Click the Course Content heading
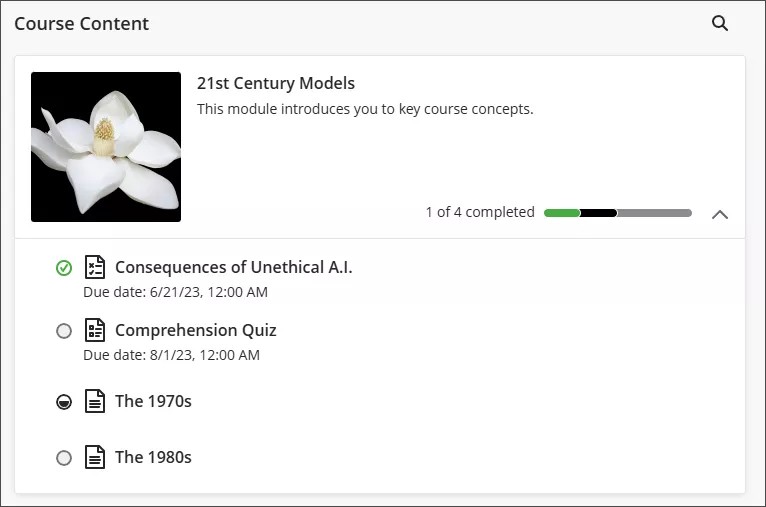Image resolution: width=766 pixels, height=507 pixels. (x=81, y=24)
